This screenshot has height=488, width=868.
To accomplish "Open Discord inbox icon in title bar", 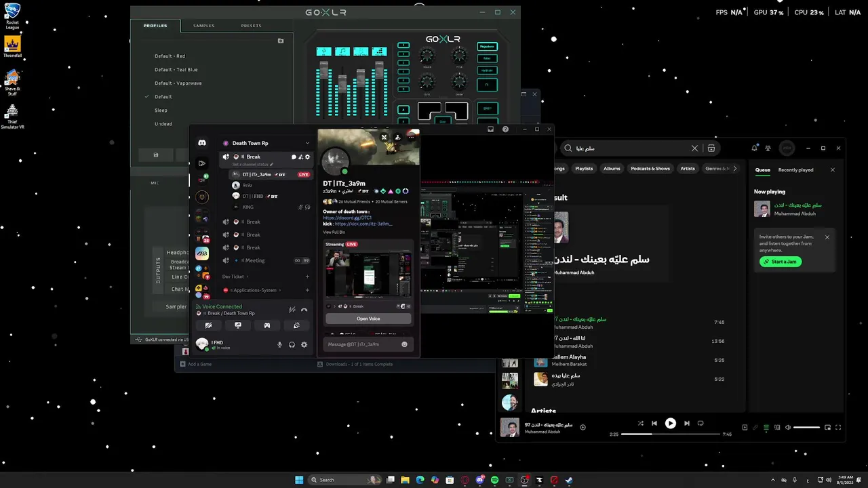I will point(491,129).
